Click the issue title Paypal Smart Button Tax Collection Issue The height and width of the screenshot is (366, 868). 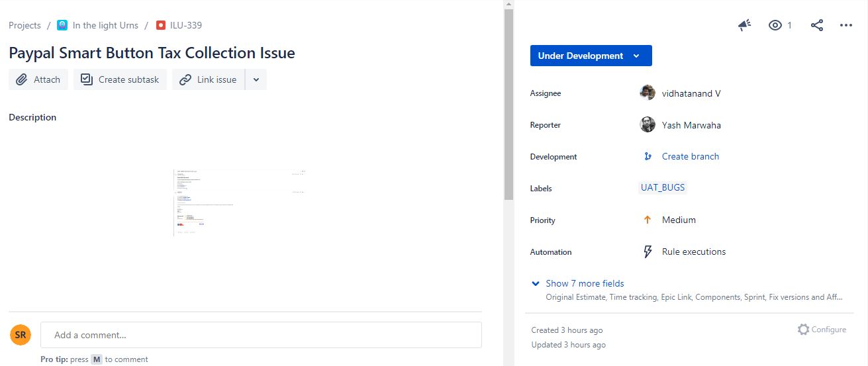pyautogui.click(x=152, y=53)
